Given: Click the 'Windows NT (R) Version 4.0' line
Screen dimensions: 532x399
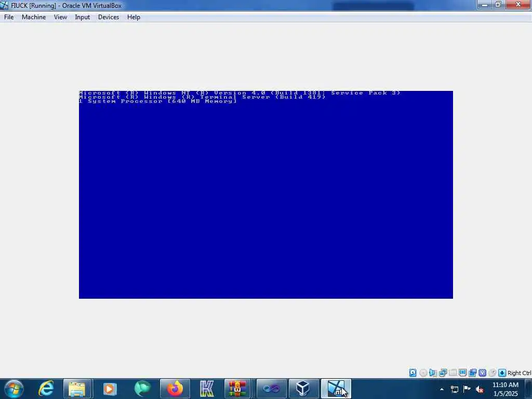Looking at the screenshot, I should (240, 92).
